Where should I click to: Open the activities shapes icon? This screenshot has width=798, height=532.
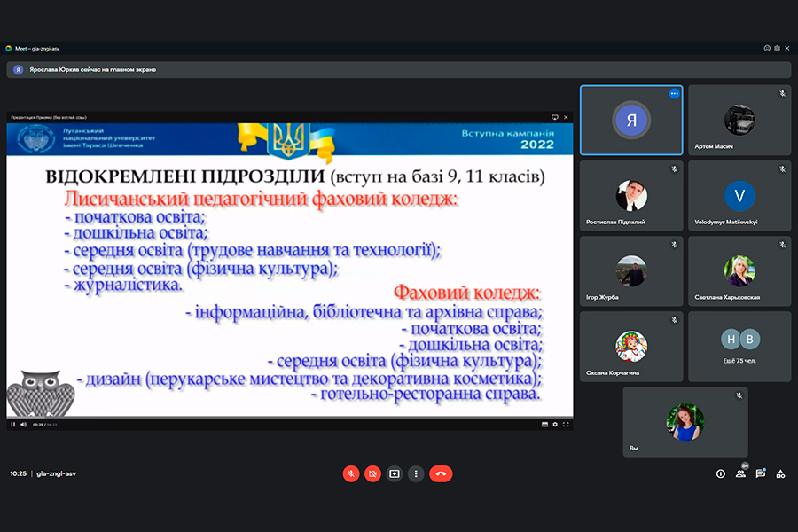[x=780, y=474]
